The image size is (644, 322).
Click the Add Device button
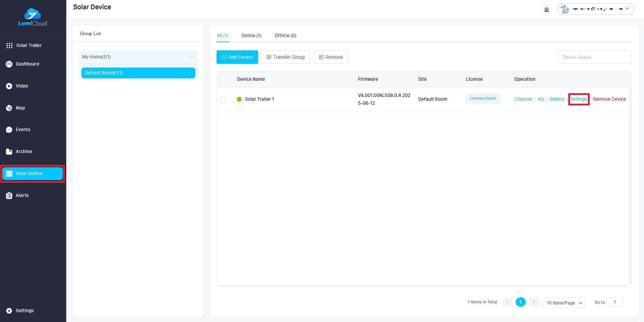[237, 57]
